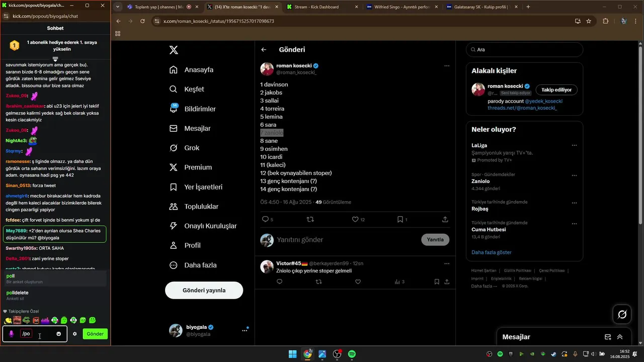
Task: Open Chrome extensions puzzle icon
Action: pos(605,21)
